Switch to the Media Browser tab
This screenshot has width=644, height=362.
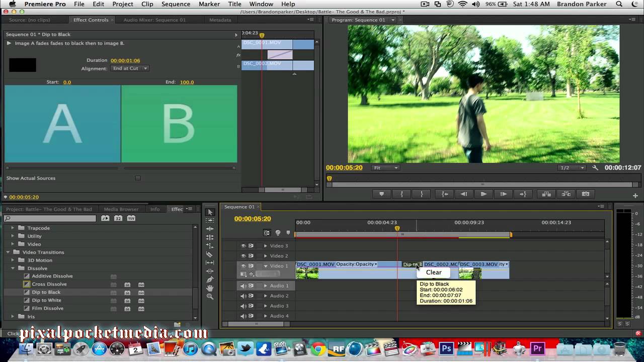[121, 209]
